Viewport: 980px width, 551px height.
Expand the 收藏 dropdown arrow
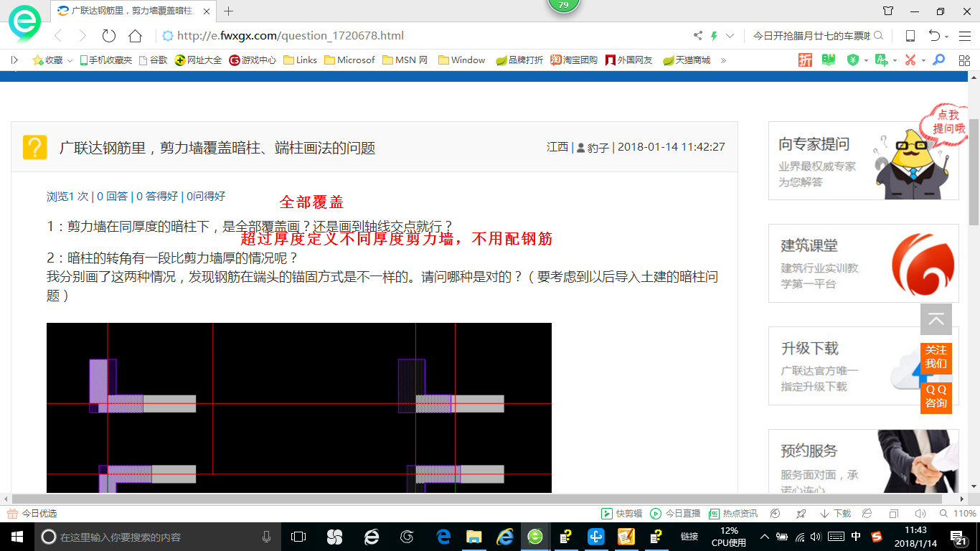click(x=70, y=61)
